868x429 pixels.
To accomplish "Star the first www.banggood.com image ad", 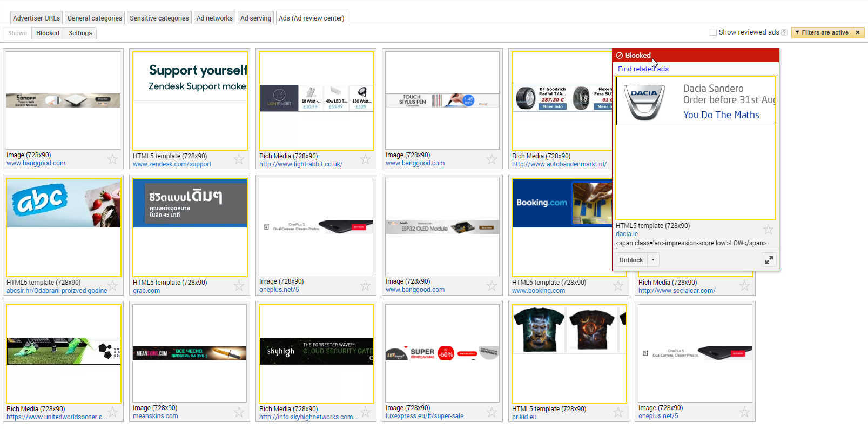I will [112, 159].
